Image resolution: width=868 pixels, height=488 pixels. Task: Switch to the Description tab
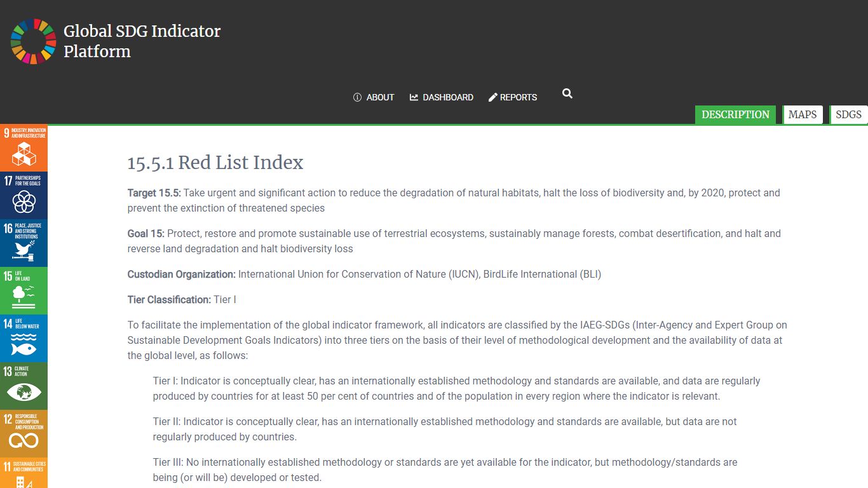pyautogui.click(x=735, y=114)
